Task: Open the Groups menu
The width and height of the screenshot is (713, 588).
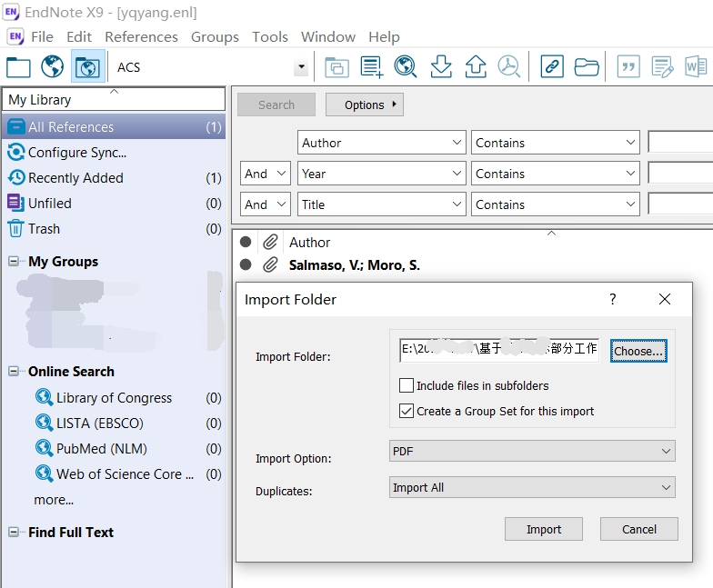Action: tap(215, 36)
